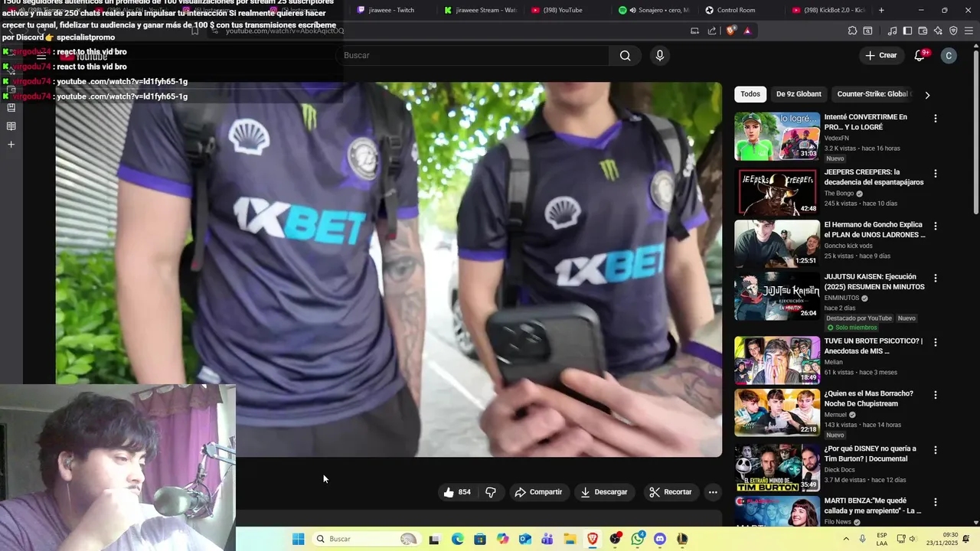The image size is (980, 551).
Task: Open Intenté CONVERTIRME En PRO thumbnail
Action: (x=777, y=136)
